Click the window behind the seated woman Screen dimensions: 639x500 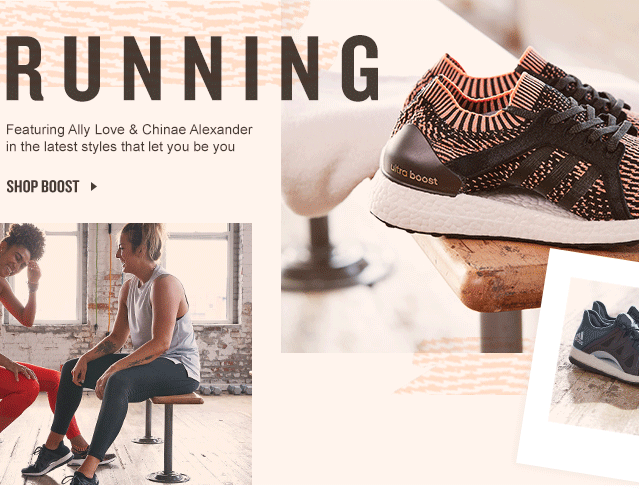201,277
